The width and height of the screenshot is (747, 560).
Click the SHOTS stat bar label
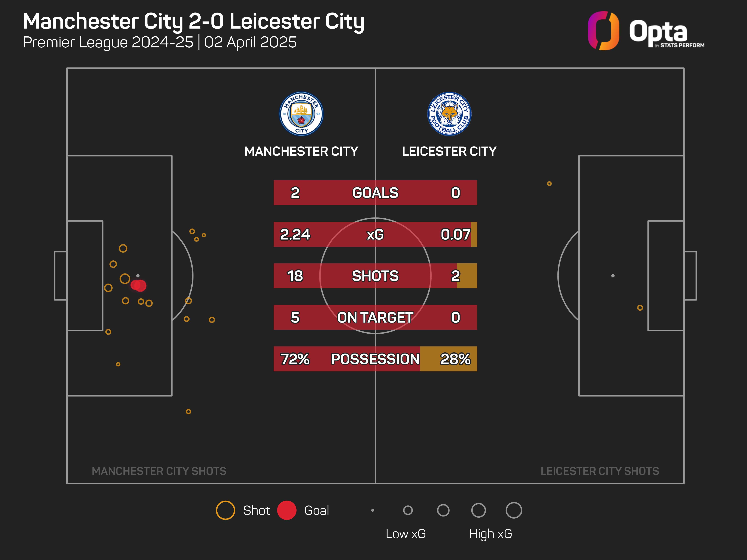pyautogui.click(x=375, y=276)
